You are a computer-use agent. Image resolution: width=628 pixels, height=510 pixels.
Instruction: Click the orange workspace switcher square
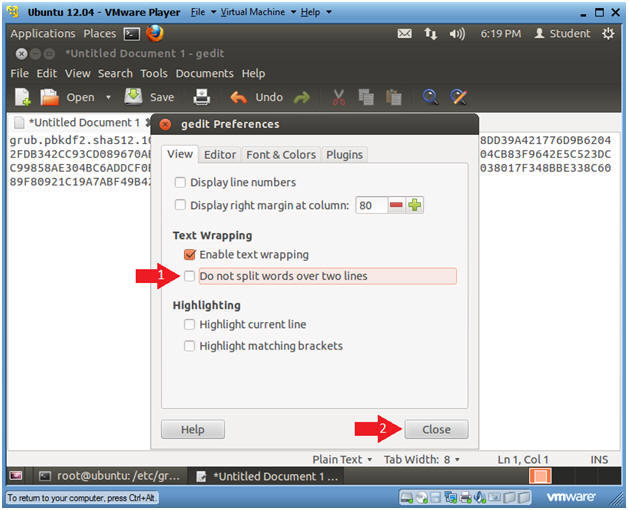click(x=540, y=476)
